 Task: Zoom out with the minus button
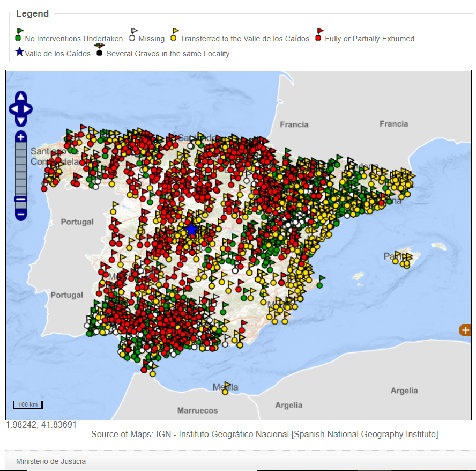(20, 214)
